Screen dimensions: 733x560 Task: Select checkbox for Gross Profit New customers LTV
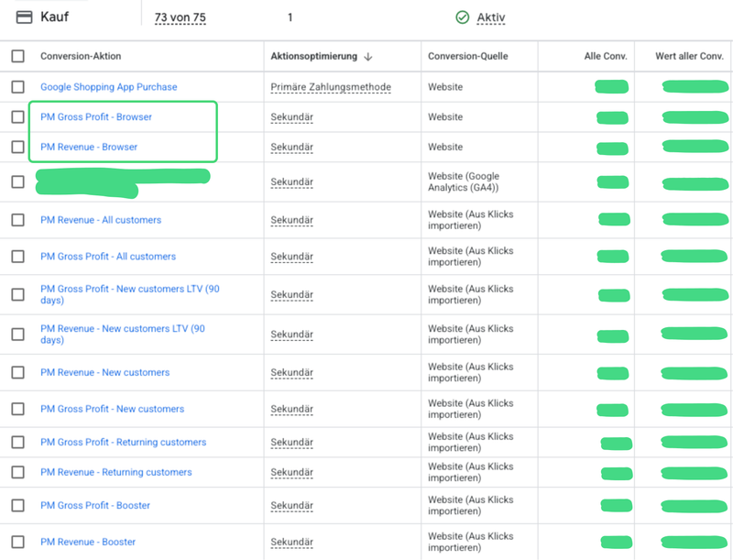coord(17,294)
